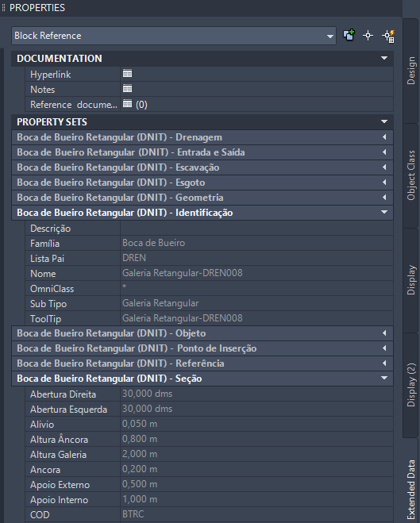The width and height of the screenshot is (420, 523).
Task: Select the Sub Tipo value 'Galeria Retangular'
Action: [x=160, y=303]
